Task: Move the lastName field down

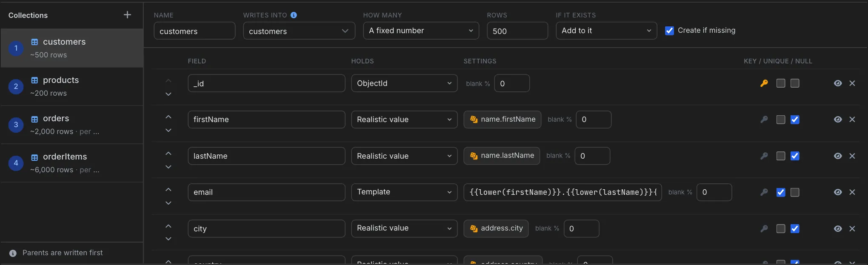Action: (x=168, y=167)
